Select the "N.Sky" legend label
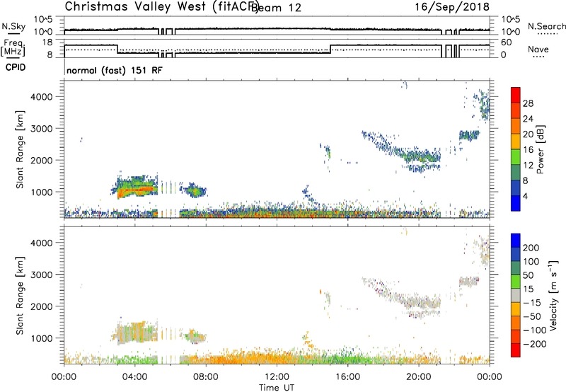 coord(13,26)
